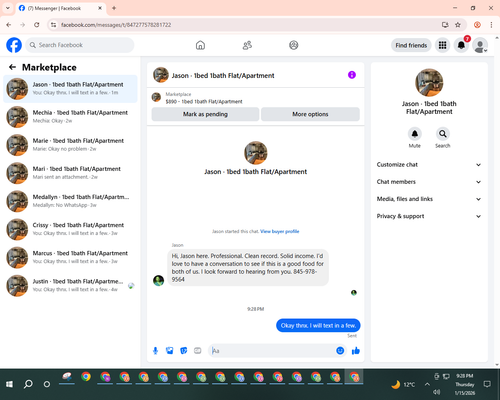Open the account profile avatar menu
Image resolution: width=500 pixels, height=400 pixels.
[x=480, y=45]
